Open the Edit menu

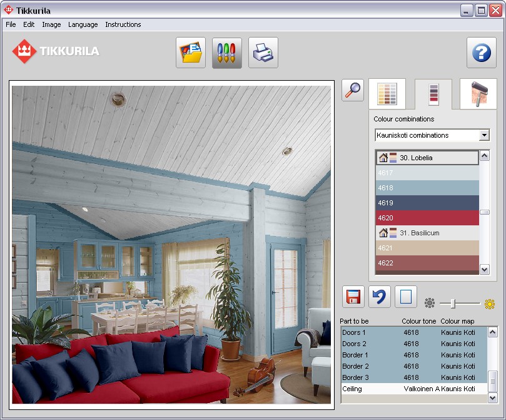29,24
